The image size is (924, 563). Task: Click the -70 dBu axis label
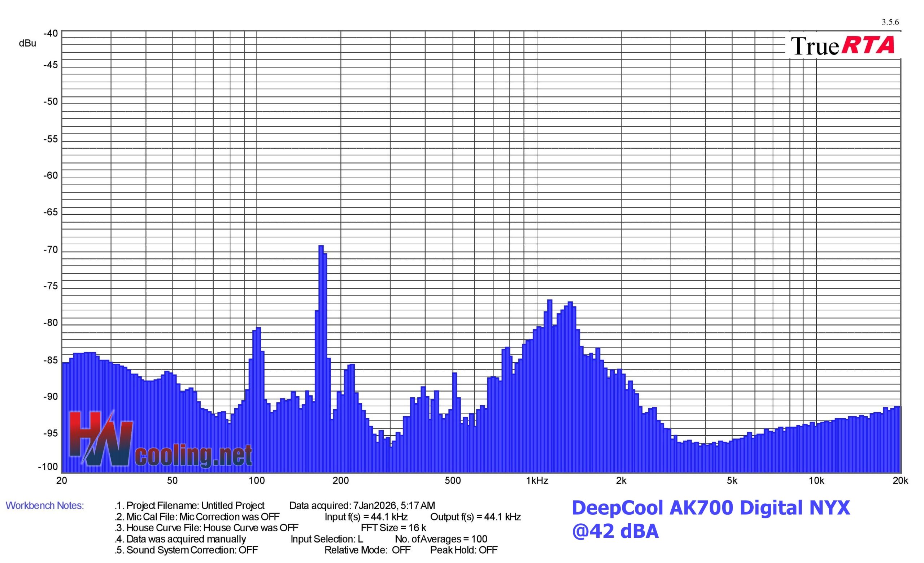point(51,250)
